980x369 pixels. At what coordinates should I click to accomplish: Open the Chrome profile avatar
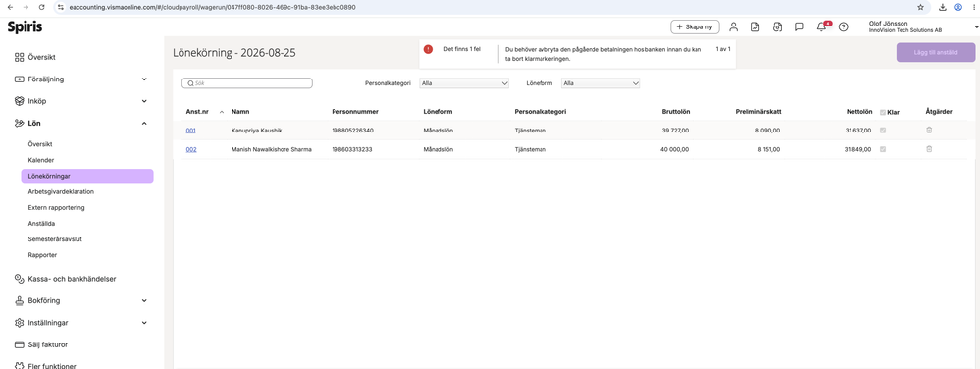[958, 7]
